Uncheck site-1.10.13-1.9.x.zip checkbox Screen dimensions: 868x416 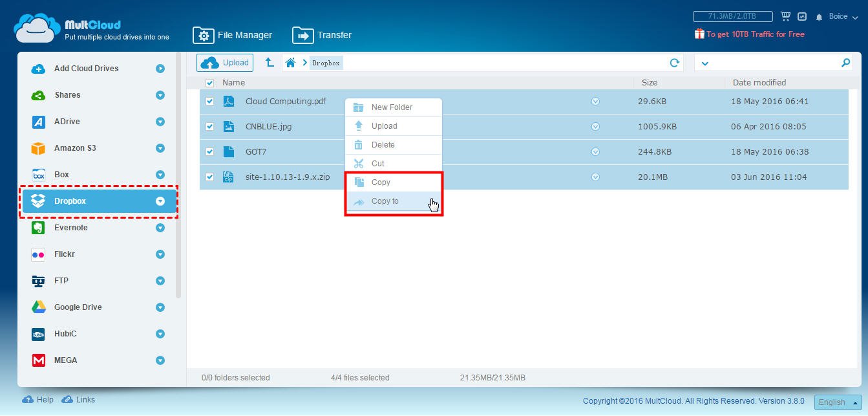pos(209,177)
